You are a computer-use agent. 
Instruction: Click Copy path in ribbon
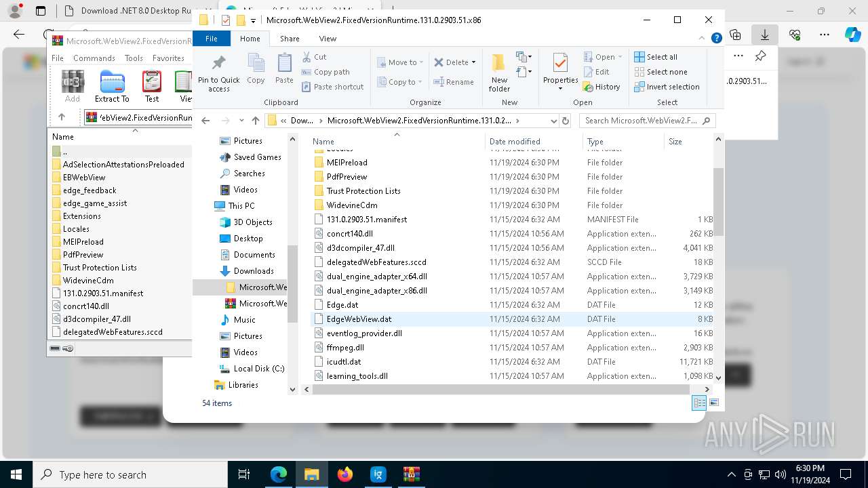tap(325, 72)
